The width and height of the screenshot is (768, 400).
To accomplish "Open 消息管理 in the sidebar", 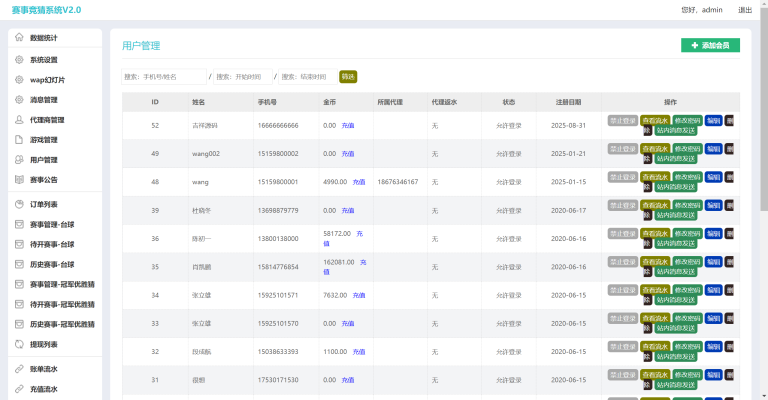I will click(x=43, y=100).
